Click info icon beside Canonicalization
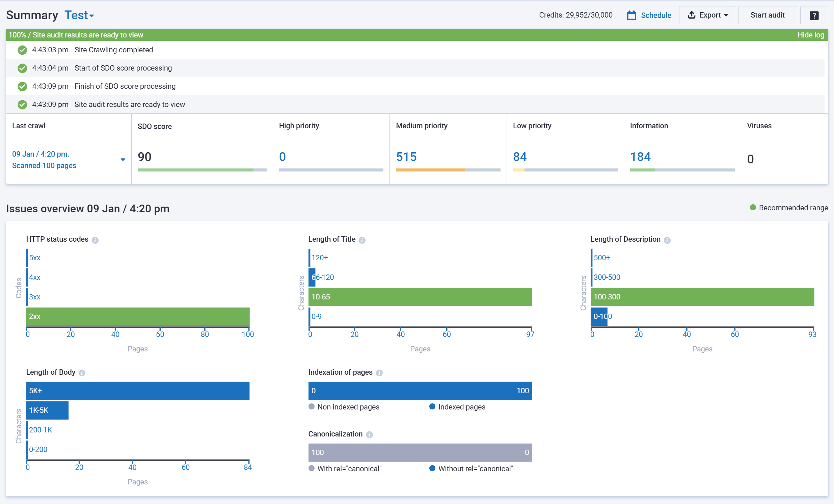Screen dimensions: 834x504 [369, 434]
